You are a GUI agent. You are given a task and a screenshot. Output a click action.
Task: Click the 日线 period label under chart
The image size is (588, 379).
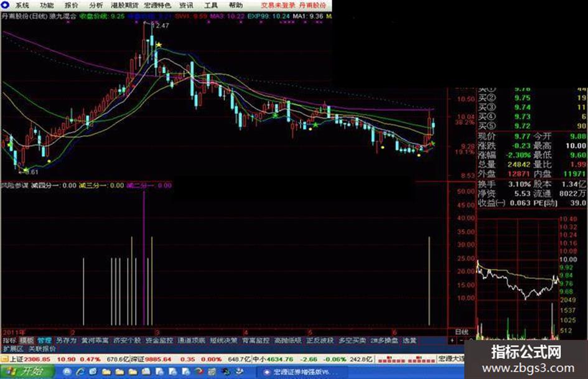(x=462, y=332)
